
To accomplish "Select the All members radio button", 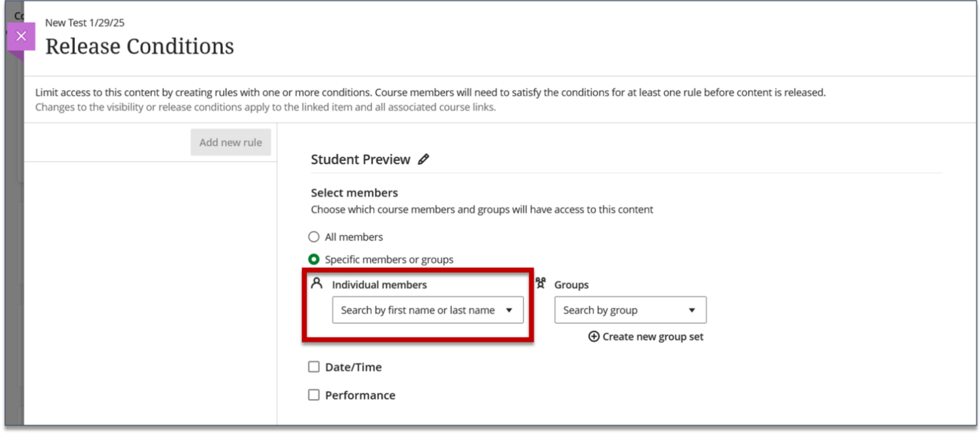I will [x=314, y=237].
